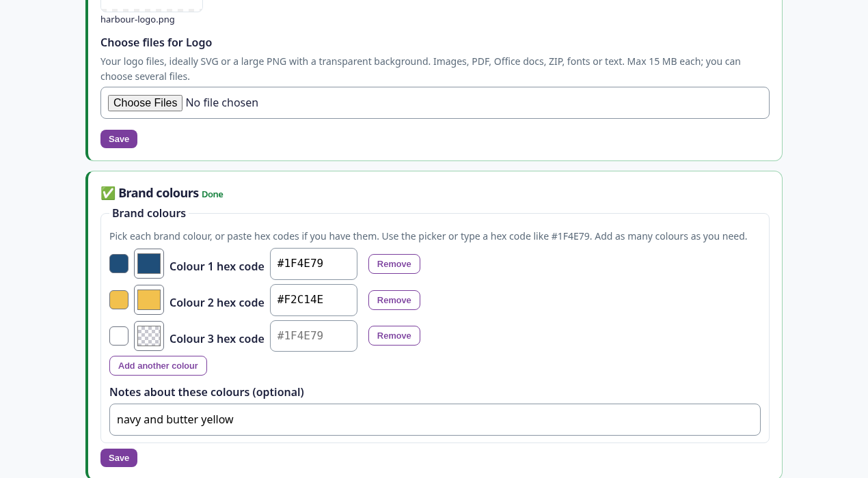
Task: Click the Brand colours fieldset legend
Action: pyautogui.click(x=149, y=213)
